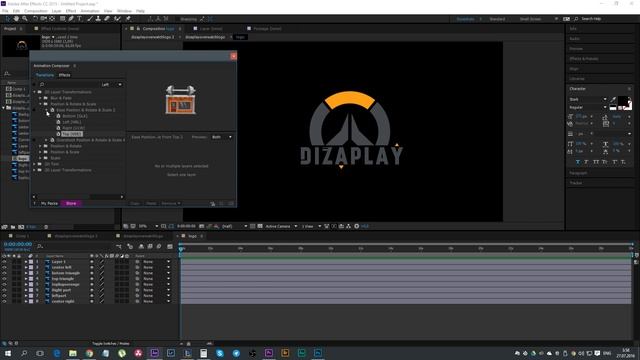Select the Essentials workspace
Viewport: 640px width, 360px height.
point(465,19)
